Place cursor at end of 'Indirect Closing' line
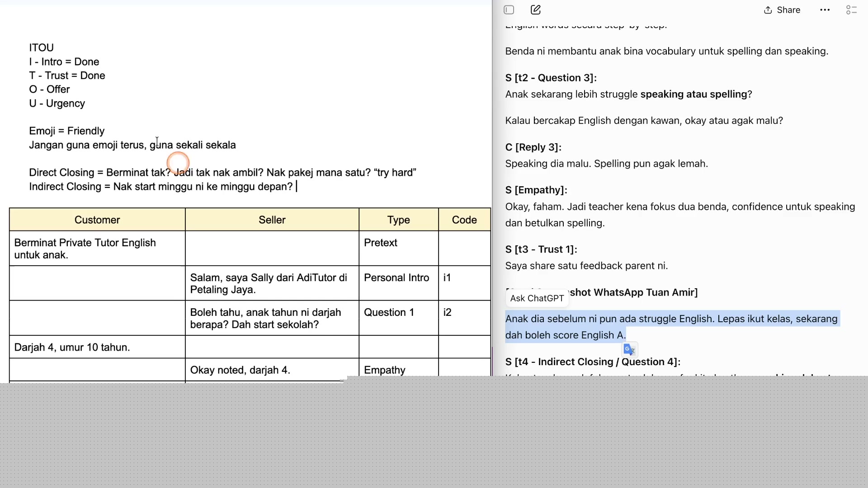 click(x=296, y=187)
